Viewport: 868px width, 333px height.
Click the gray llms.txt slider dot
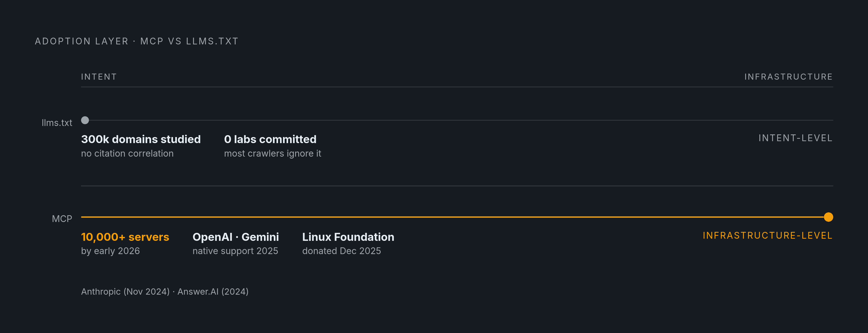click(85, 120)
